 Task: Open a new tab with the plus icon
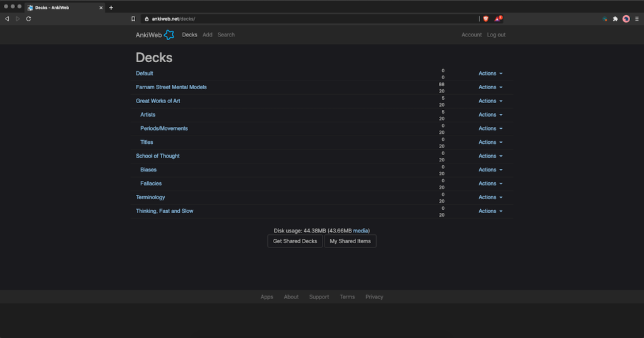[x=111, y=8]
